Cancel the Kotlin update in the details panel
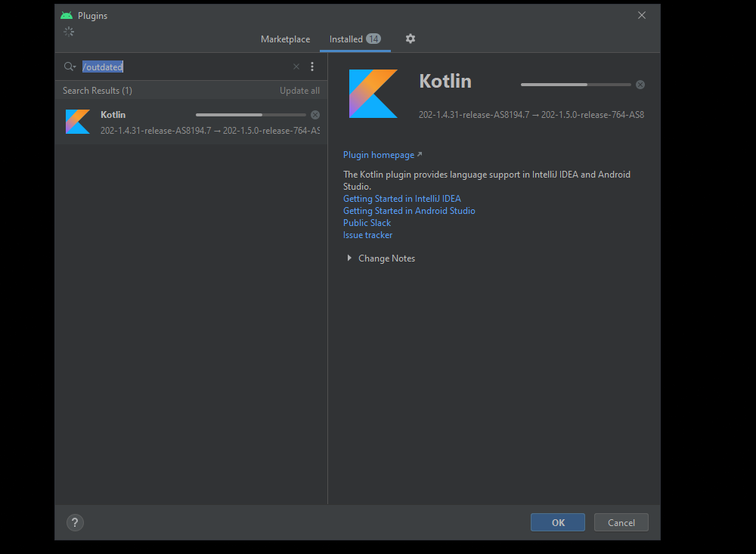This screenshot has height=554, width=756. [640, 85]
